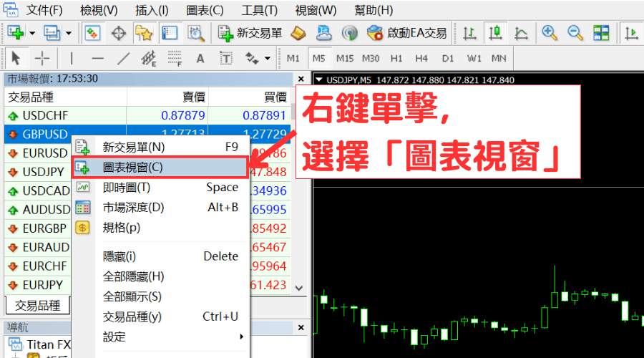
Task: Draw an equidistant channel
Action: (149, 59)
